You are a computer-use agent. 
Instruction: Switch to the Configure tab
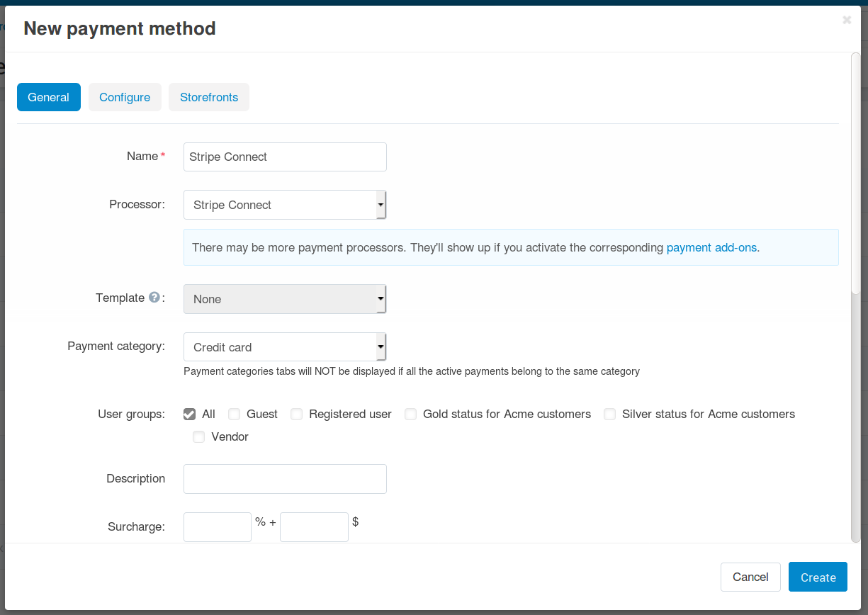(x=125, y=97)
